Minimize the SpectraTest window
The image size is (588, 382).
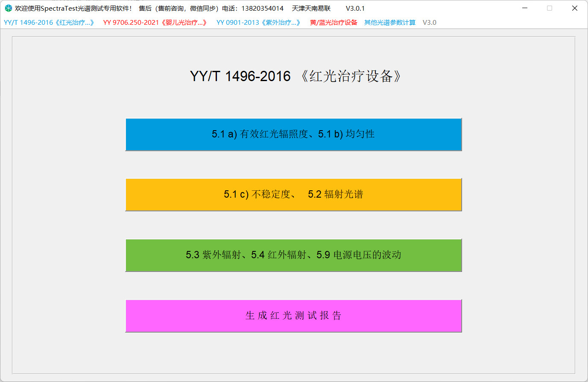pyautogui.click(x=525, y=8)
